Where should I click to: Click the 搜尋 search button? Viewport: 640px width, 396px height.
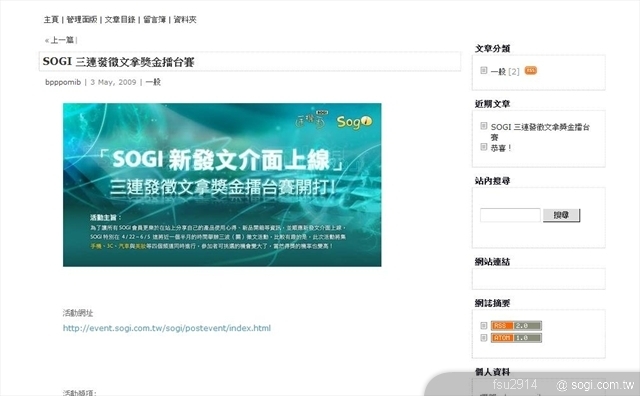click(x=561, y=215)
